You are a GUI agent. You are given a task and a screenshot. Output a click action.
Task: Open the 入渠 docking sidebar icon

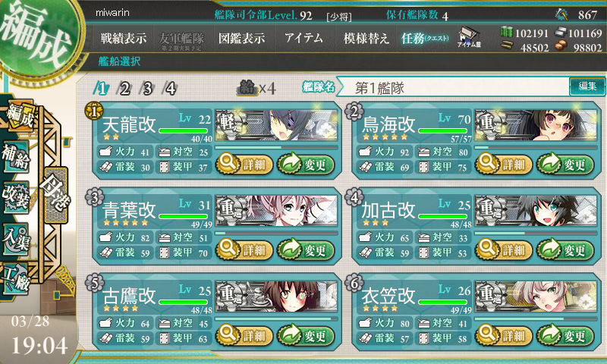[x=16, y=239]
